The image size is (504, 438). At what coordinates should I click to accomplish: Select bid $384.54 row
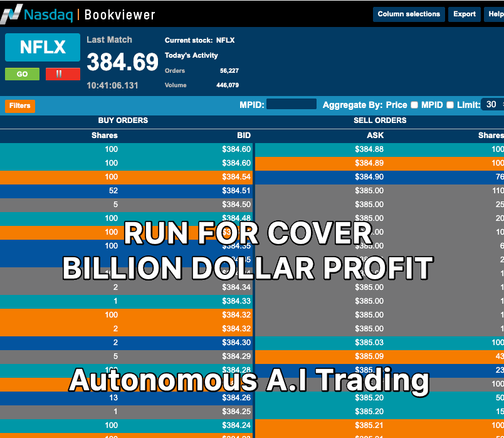point(127,177)
